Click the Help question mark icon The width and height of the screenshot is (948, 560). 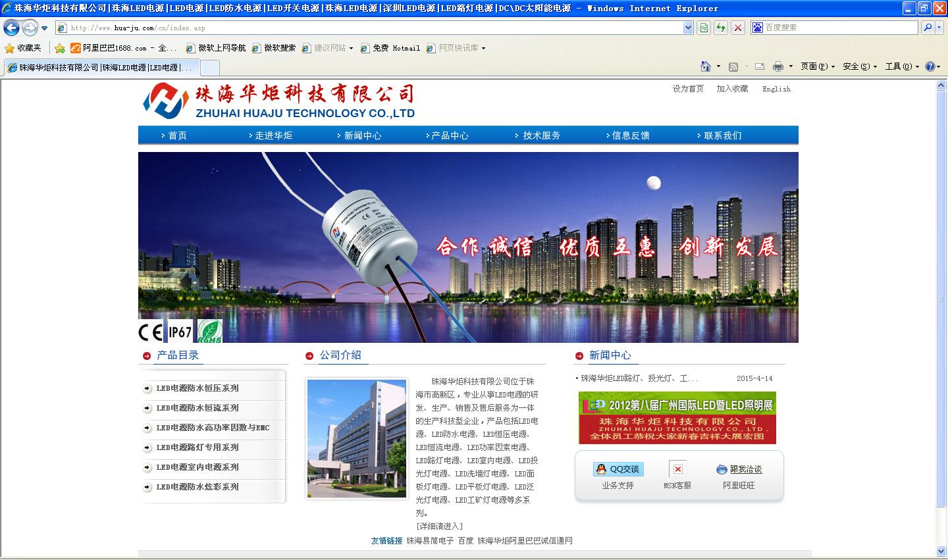(930, 66)
